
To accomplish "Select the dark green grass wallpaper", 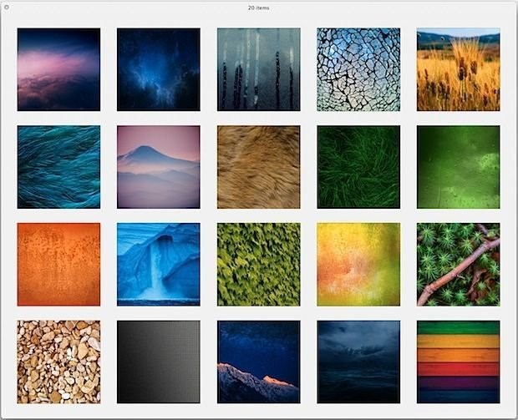I will tap(358, 167).
